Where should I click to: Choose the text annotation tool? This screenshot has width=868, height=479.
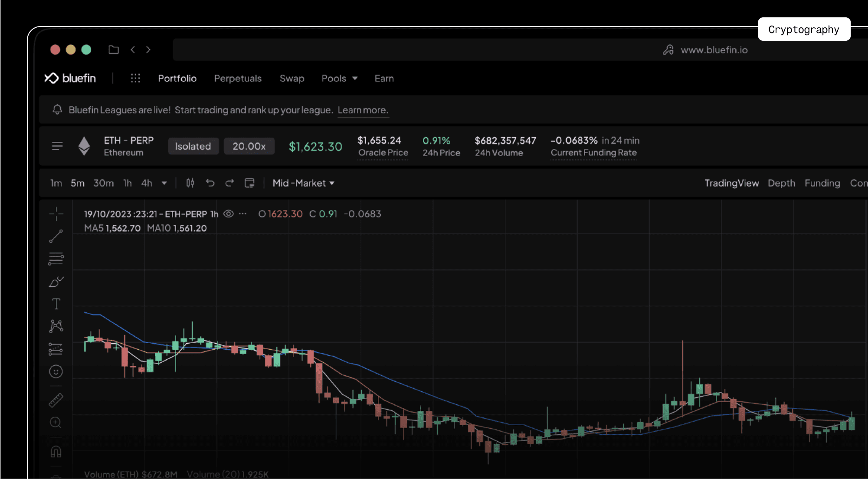coord(56,304)
